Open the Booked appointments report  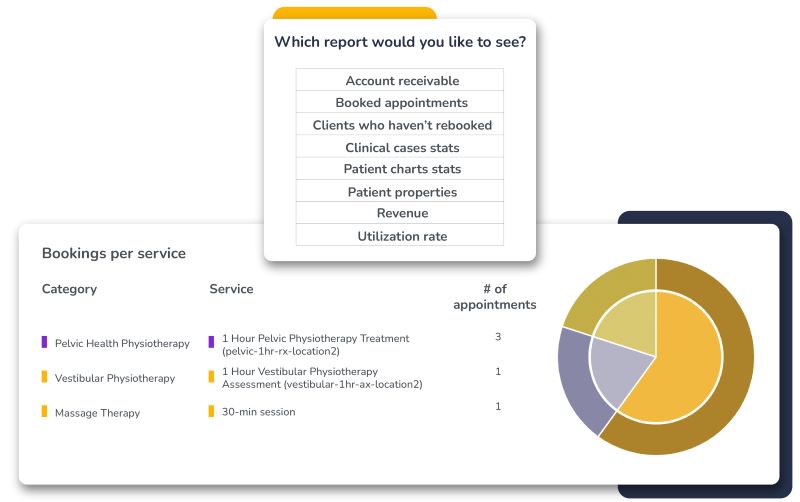point(402,103)
